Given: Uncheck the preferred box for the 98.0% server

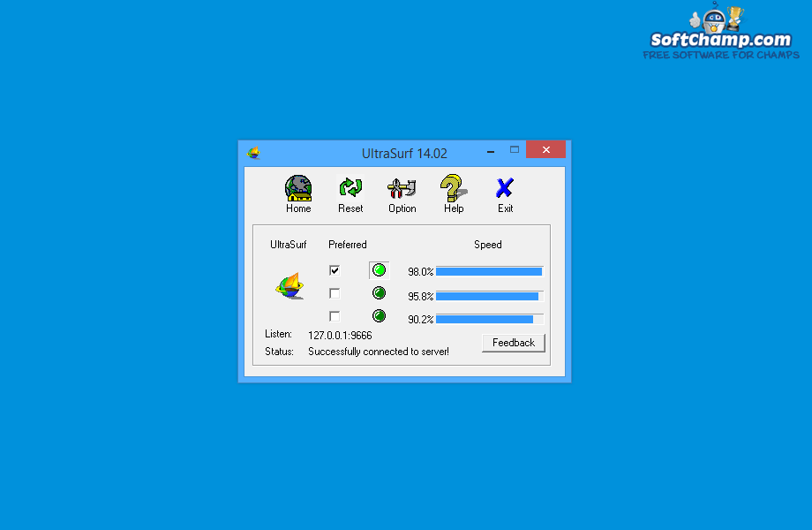Looking at the screenshot, I should 335,270.
